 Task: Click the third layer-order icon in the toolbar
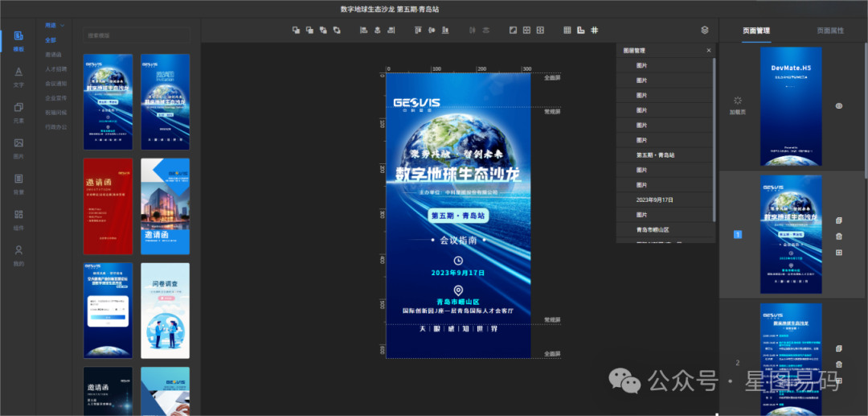(x=323, y=30)
